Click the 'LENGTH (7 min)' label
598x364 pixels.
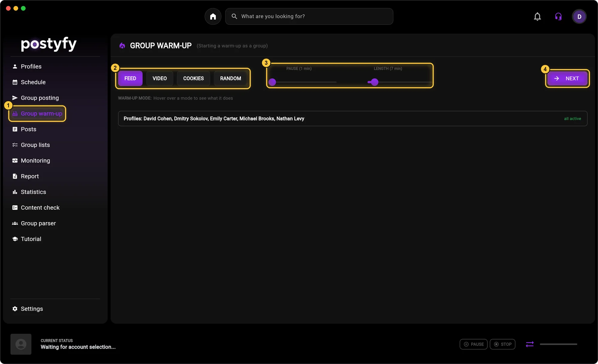[x=388, y=68]
